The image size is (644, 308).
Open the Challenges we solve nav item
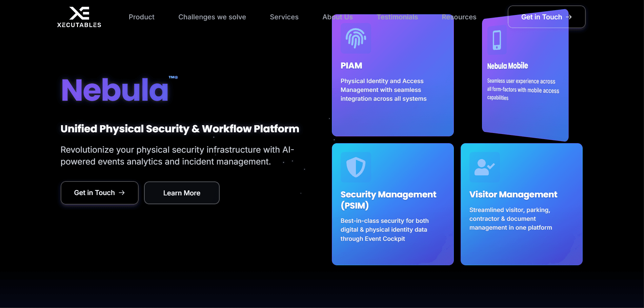[212, 17]
